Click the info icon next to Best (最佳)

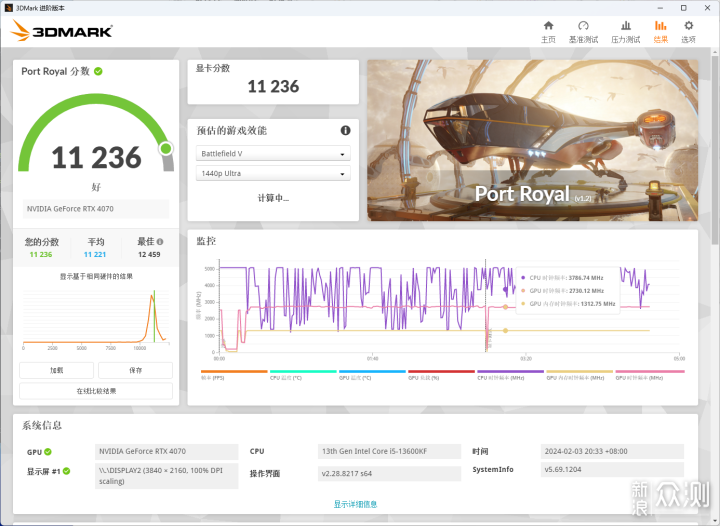coord(160,241)
